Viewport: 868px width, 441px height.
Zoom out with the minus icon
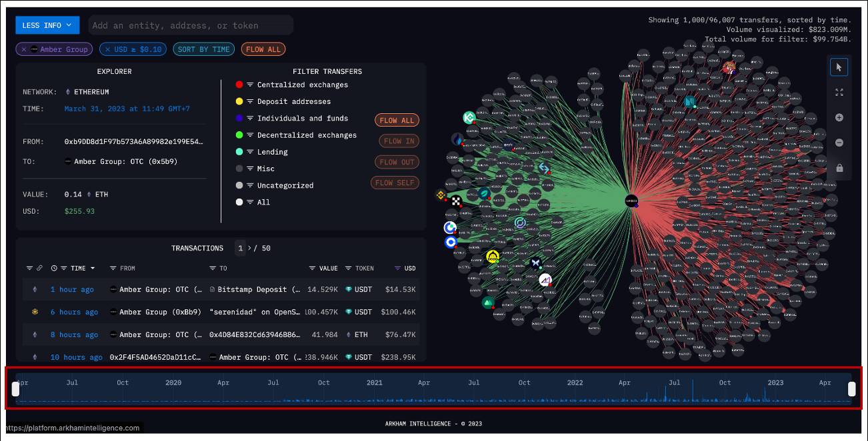839,143
